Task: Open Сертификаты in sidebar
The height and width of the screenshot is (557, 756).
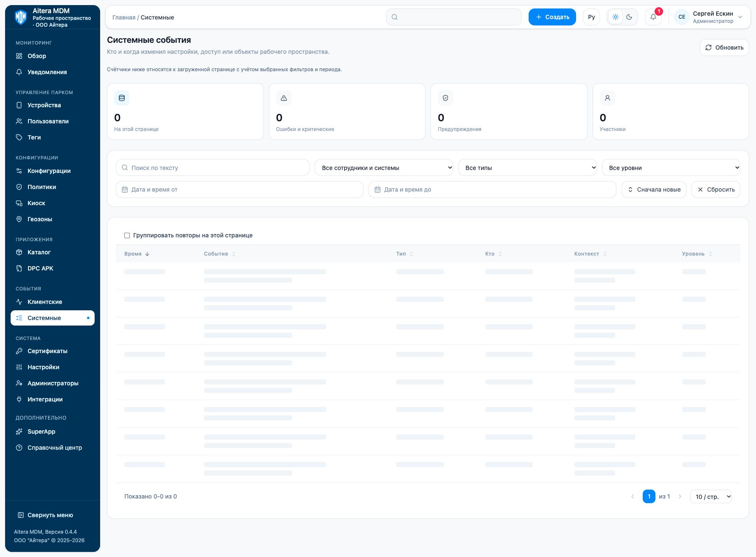Action: 53,351
